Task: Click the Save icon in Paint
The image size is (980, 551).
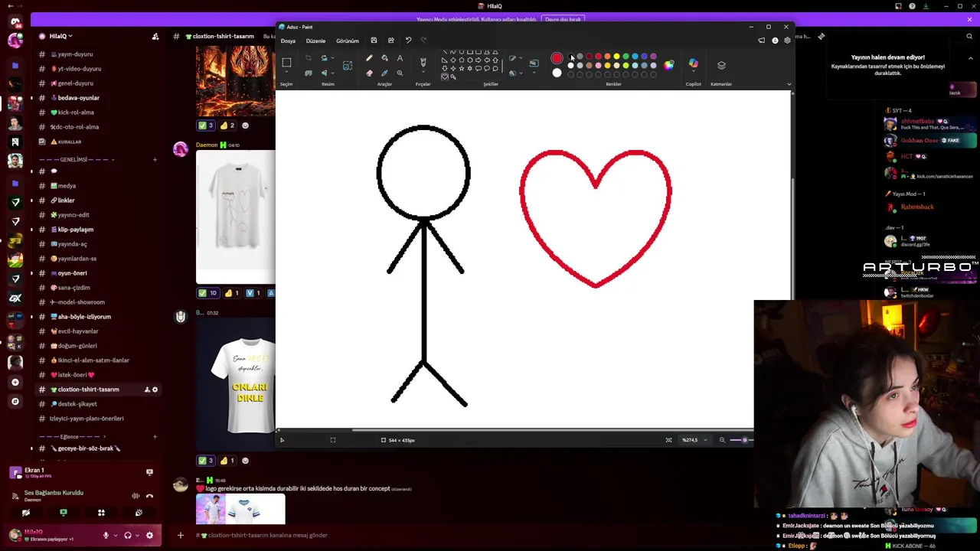Action: click(374, 41)
